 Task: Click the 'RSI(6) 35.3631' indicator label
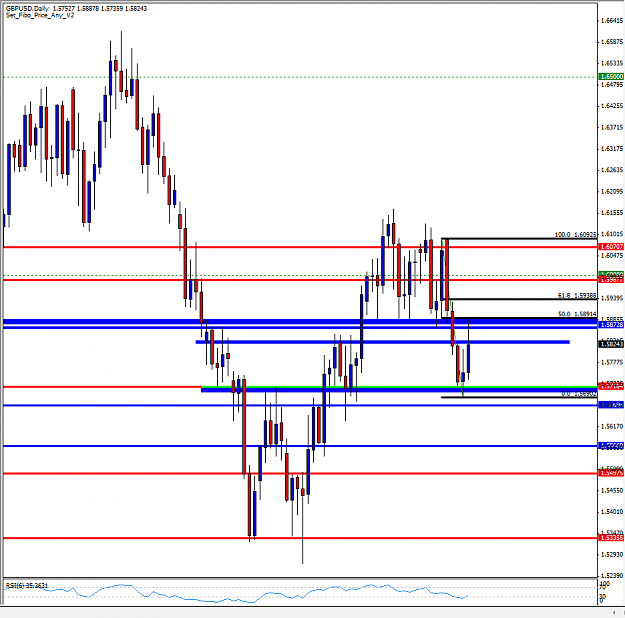[27, 585]
